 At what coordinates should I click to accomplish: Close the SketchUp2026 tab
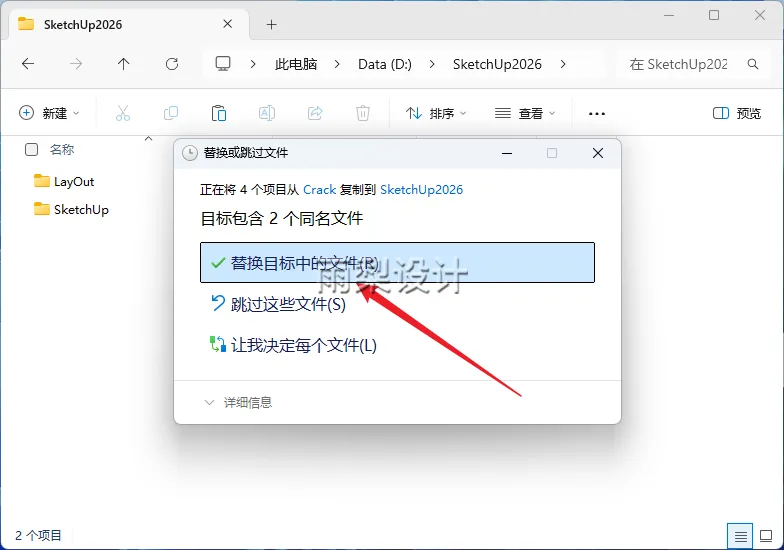(x=228, y=24)
